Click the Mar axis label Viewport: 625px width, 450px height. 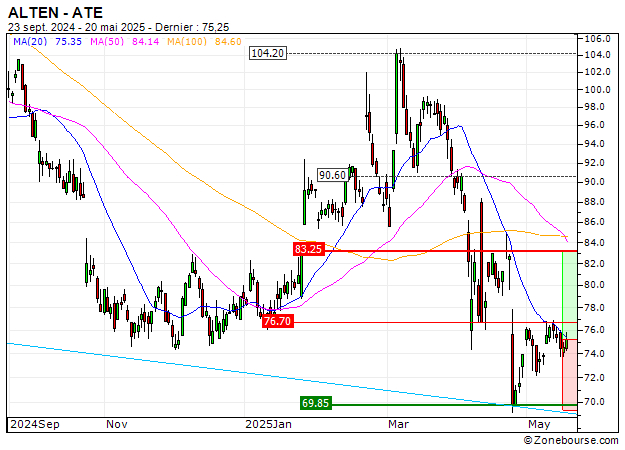click(x=399, y=424)
